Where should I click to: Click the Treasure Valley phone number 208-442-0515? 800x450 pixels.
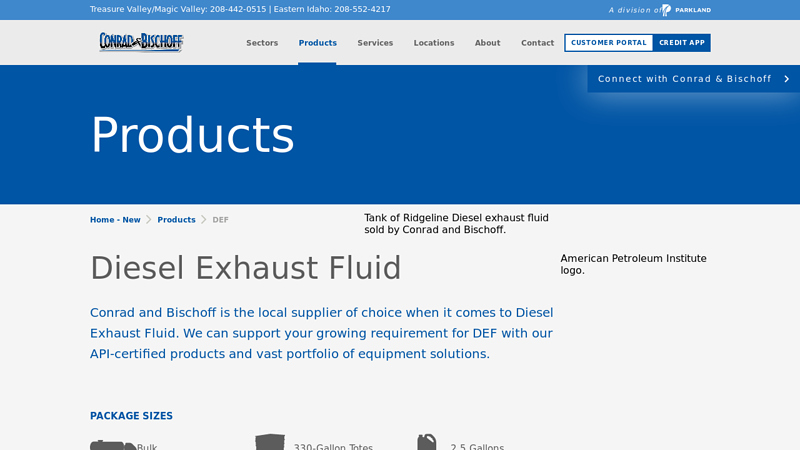point(238,9)
